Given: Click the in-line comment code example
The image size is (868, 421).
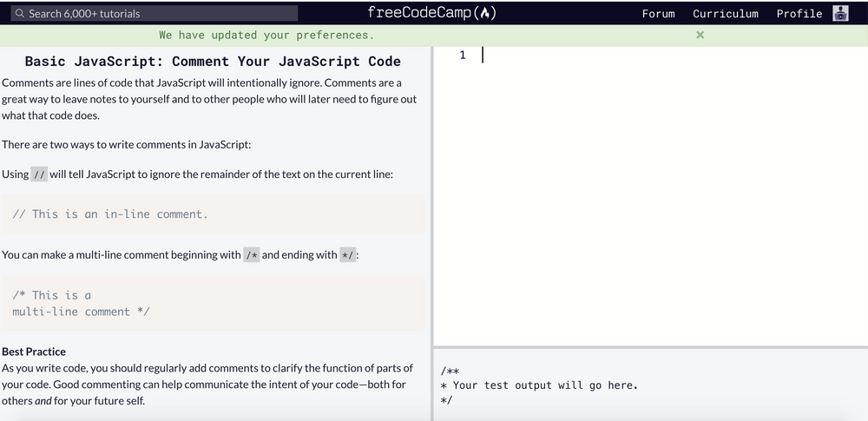Looking at the screenshot, I should click(x=110, y=214).
